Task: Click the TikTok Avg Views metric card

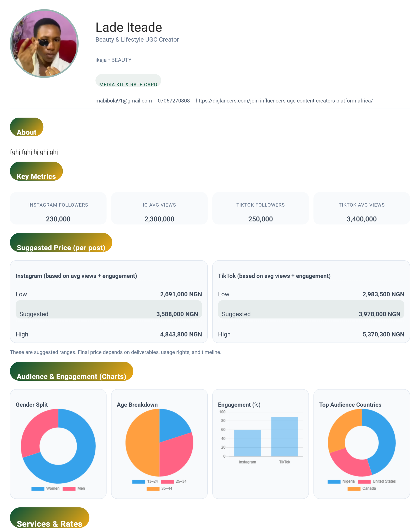Action: (x=361, y=208)
